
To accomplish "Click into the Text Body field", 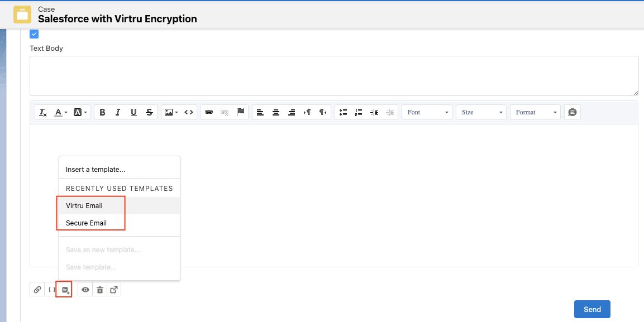I will coord(334,76).
